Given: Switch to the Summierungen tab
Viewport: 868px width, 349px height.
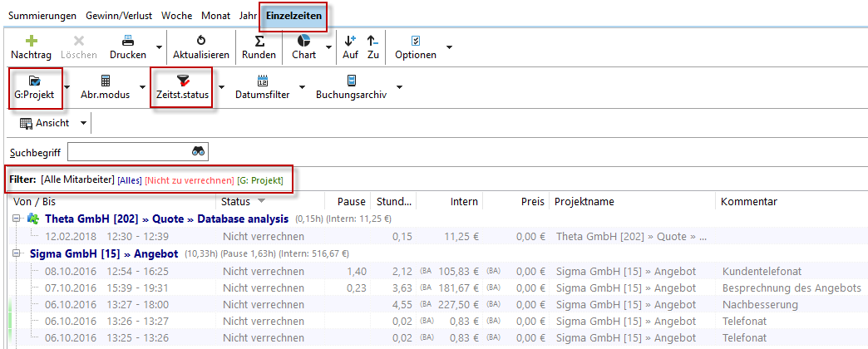Looking at the screenshot, I should (42, 16).
